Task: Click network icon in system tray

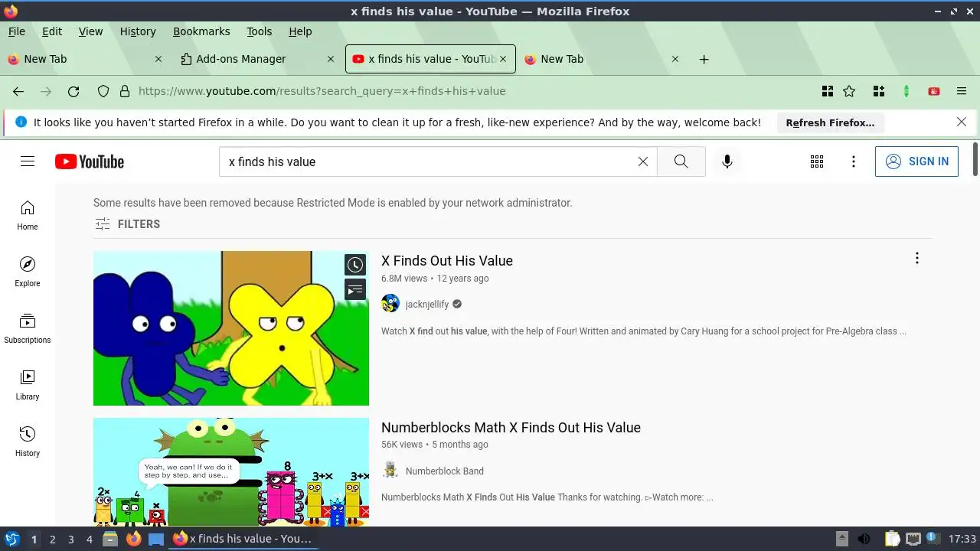Action: pos(913,539)
